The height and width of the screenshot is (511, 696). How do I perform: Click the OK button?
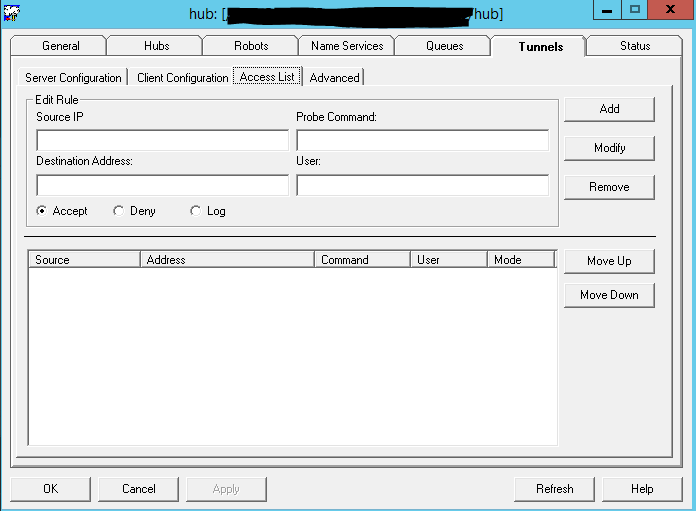[x=51, y=489]
